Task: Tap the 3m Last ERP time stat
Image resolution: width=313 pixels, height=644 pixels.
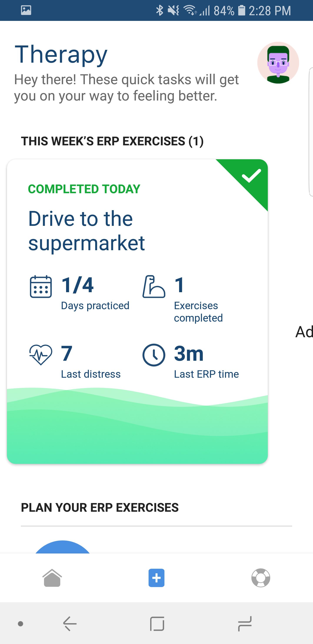Action: (x=206, y=362)
